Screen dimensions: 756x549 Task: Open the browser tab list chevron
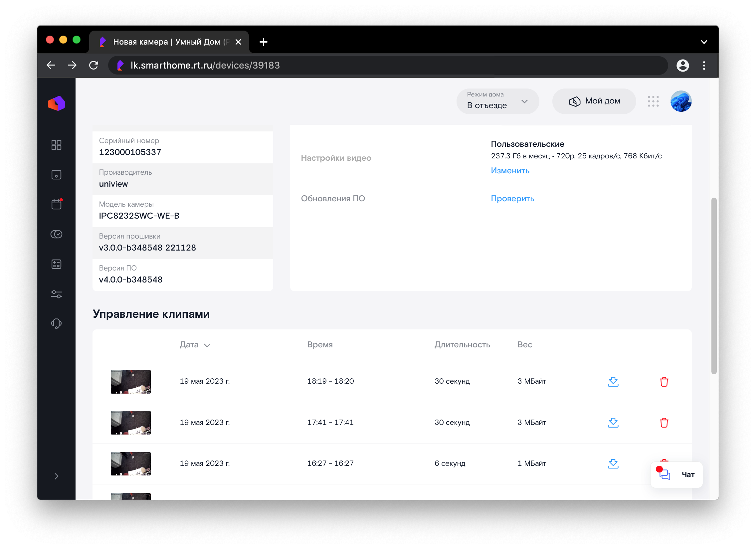(704, 42)
